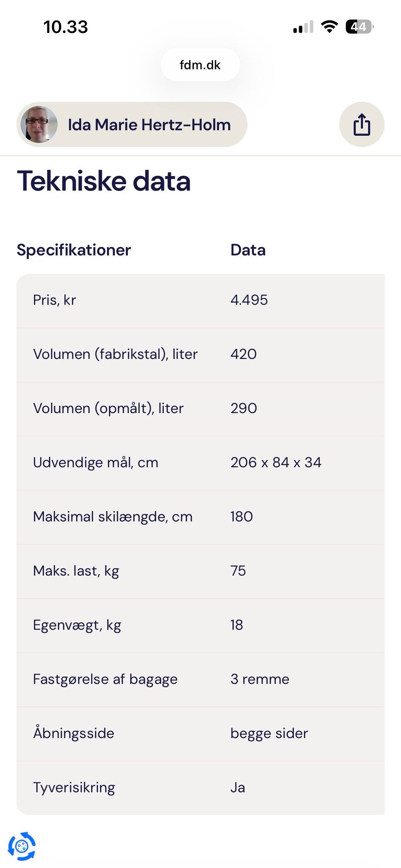Select the "begge sider" value

tap(269, 733)
